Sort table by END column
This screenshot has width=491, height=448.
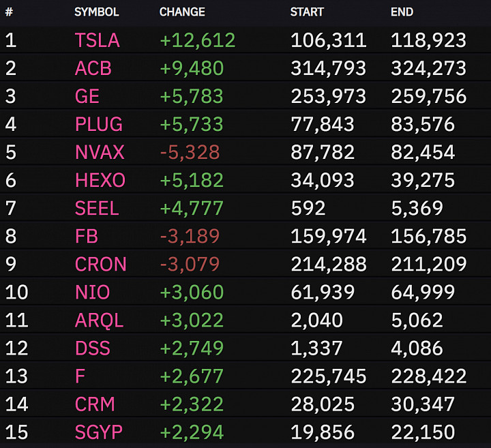pyautogui.click(x=402, y=12)
